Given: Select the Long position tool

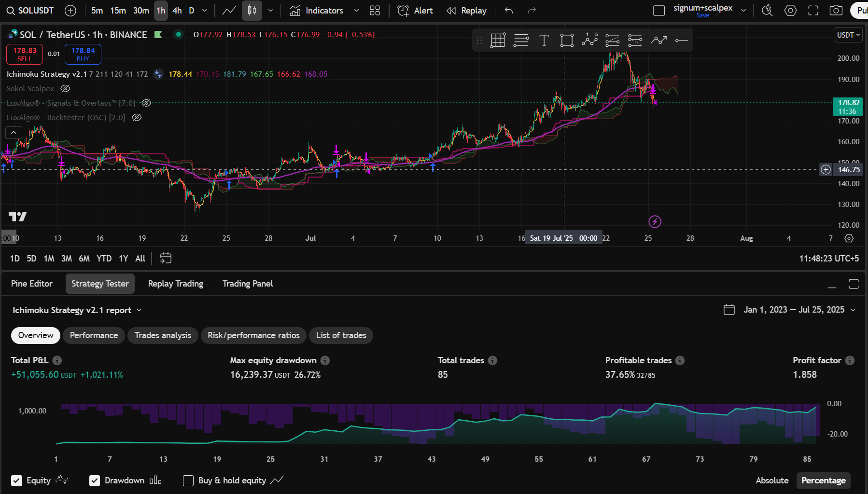Looking at the screenshot, I should 612,41.
